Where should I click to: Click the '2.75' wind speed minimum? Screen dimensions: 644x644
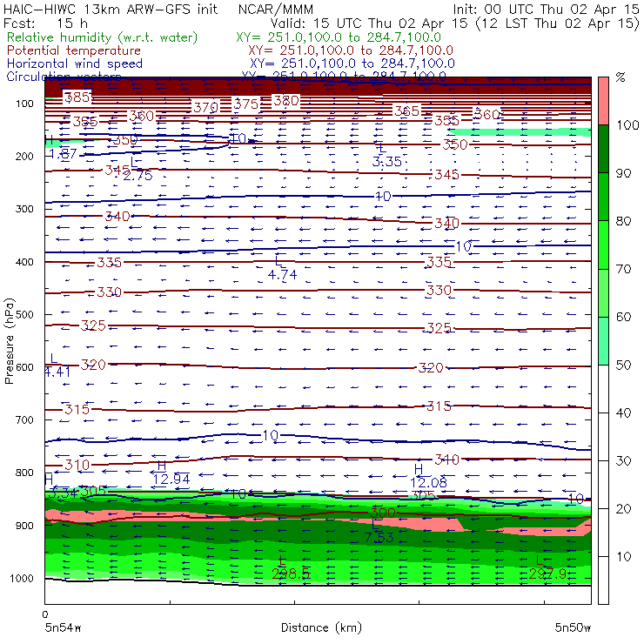[x=138, y=176]
